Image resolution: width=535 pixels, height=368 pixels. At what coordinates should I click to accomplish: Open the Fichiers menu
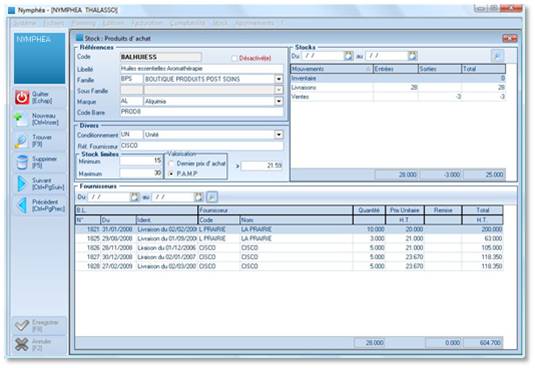pos(54,23)
